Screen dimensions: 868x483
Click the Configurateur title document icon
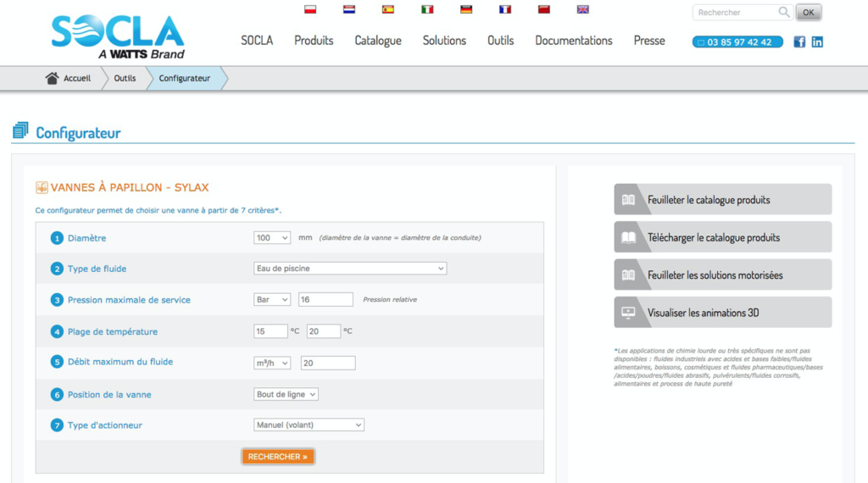coord(20,130)
